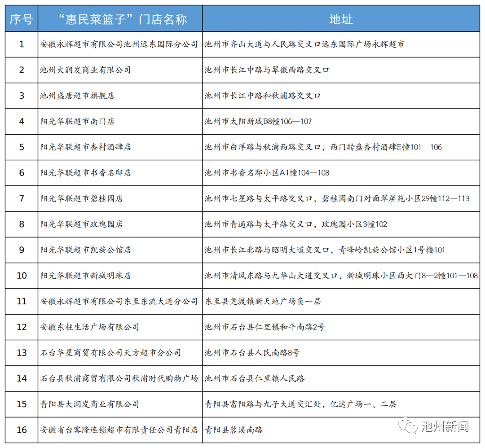Select address starting '池州市白洋路与秋浦西路交叉口'

click(x=323, y=147)
